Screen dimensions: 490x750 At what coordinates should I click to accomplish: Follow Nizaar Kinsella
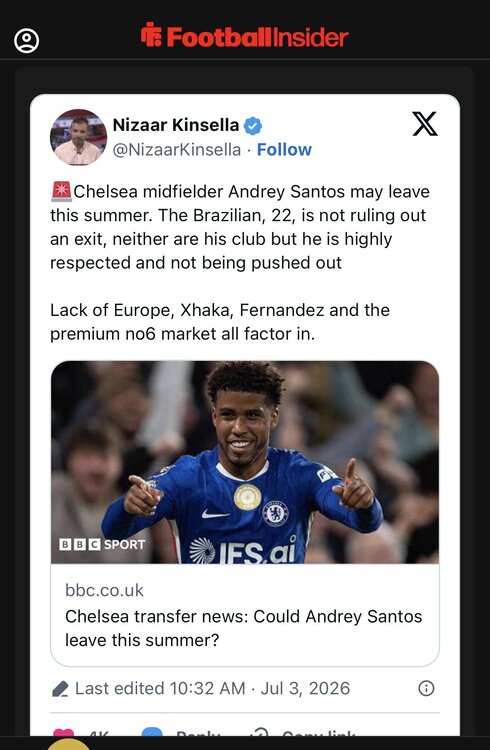(284, 150)
